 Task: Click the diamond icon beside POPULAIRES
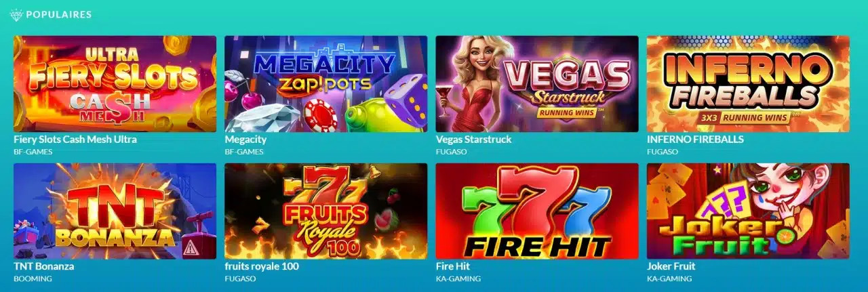pos(16,14)
